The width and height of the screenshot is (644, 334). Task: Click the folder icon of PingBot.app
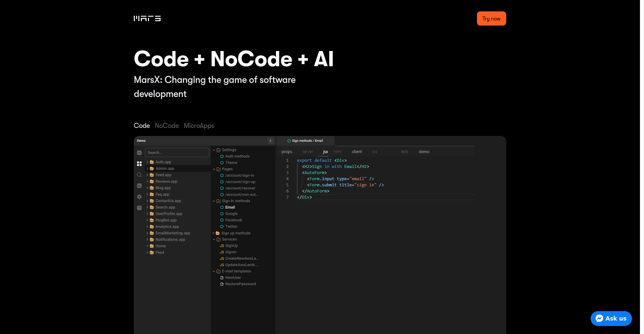pos(152,220)
